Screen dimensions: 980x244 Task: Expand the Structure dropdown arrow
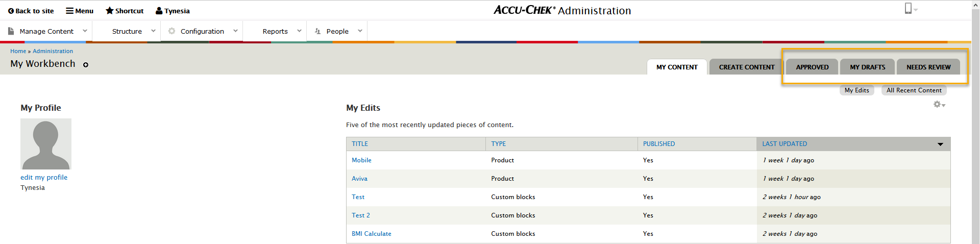pyautogui.click(x=153, y=31)
